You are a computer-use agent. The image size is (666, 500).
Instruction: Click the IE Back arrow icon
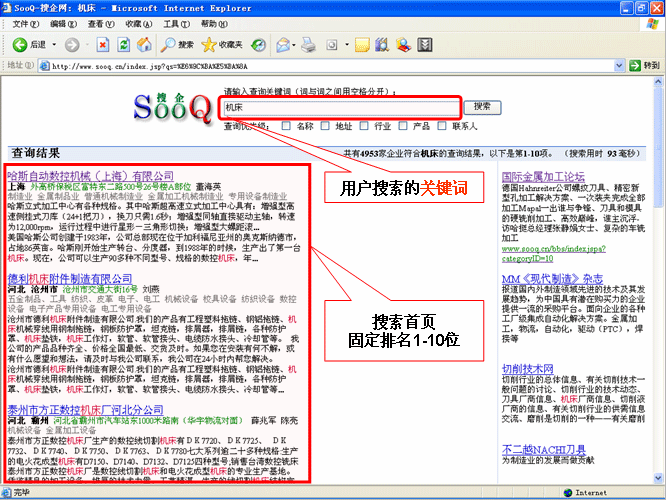tap(20, 45)
